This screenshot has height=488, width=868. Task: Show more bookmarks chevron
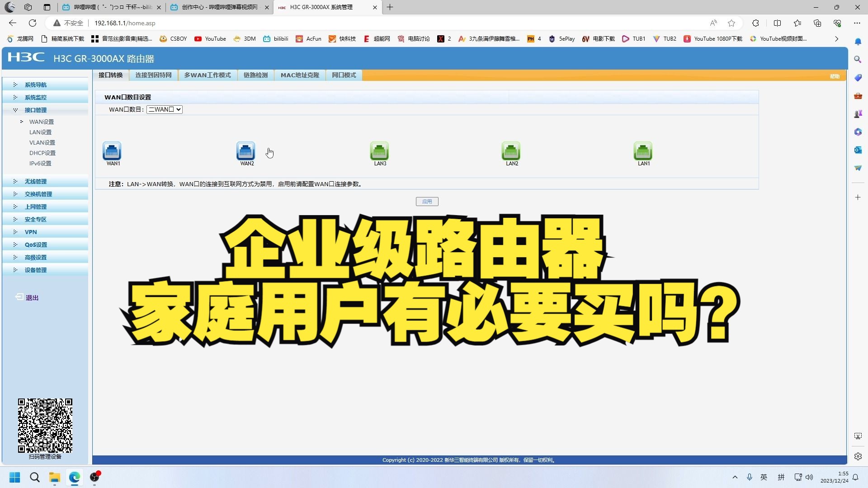[837, 39]
